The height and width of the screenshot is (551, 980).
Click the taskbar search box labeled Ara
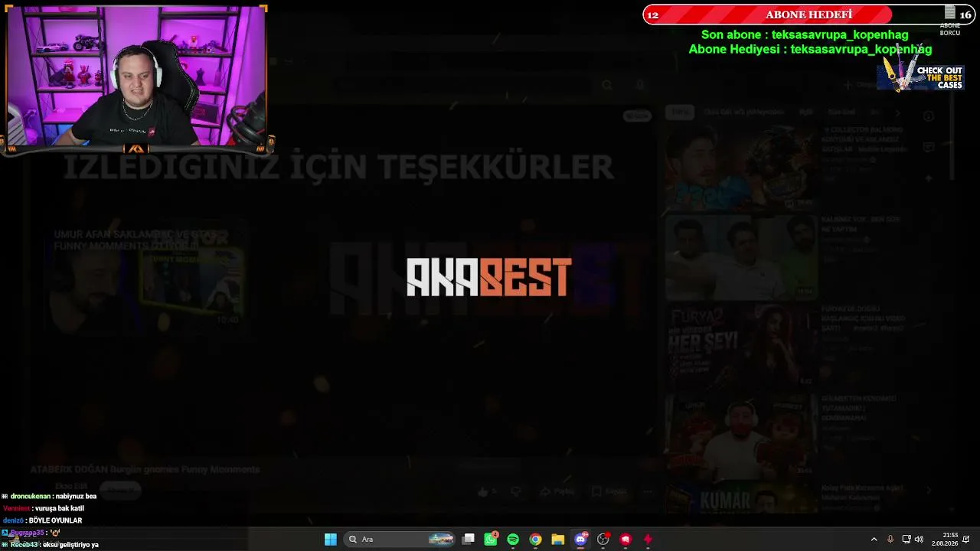point(400,540)
